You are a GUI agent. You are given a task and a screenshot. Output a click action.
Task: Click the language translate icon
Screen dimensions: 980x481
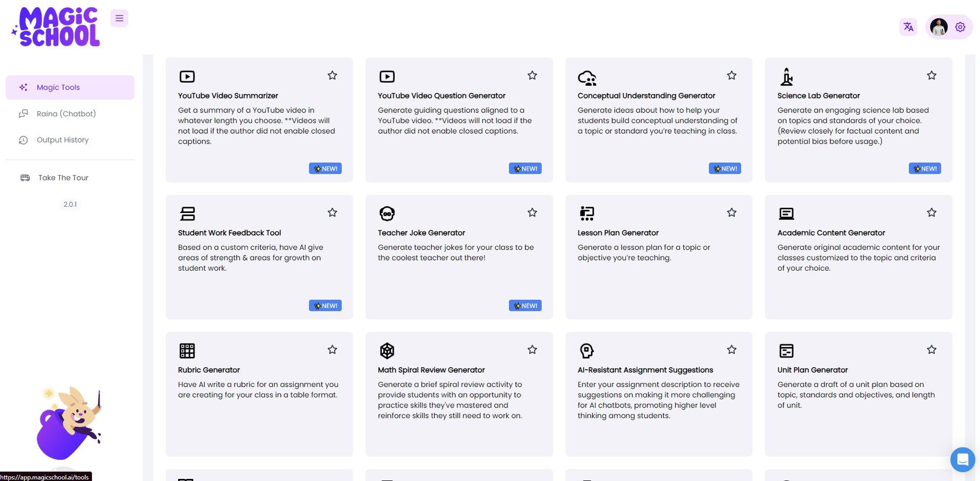click(908, 27)
